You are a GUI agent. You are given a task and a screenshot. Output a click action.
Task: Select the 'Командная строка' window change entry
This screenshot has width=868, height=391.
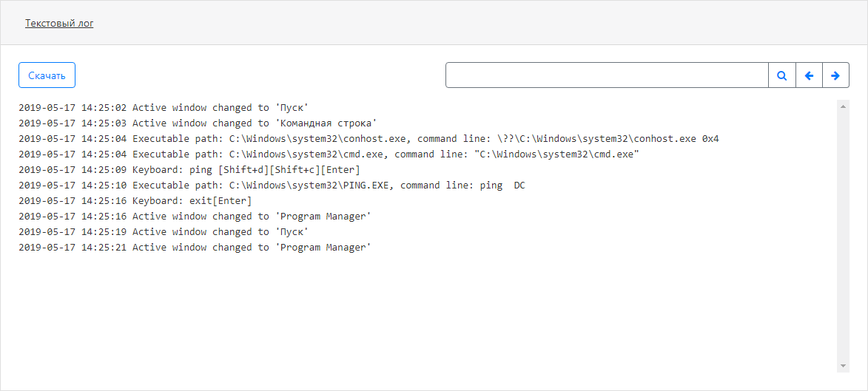(x=198, y=123)
